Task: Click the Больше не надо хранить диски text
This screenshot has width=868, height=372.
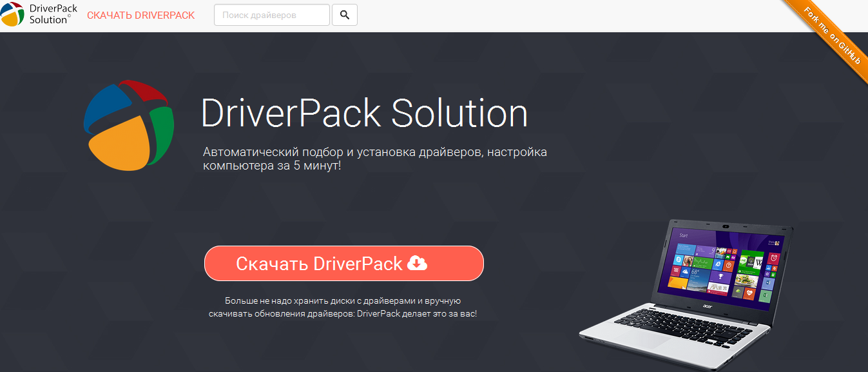Action: click(343, 308)
